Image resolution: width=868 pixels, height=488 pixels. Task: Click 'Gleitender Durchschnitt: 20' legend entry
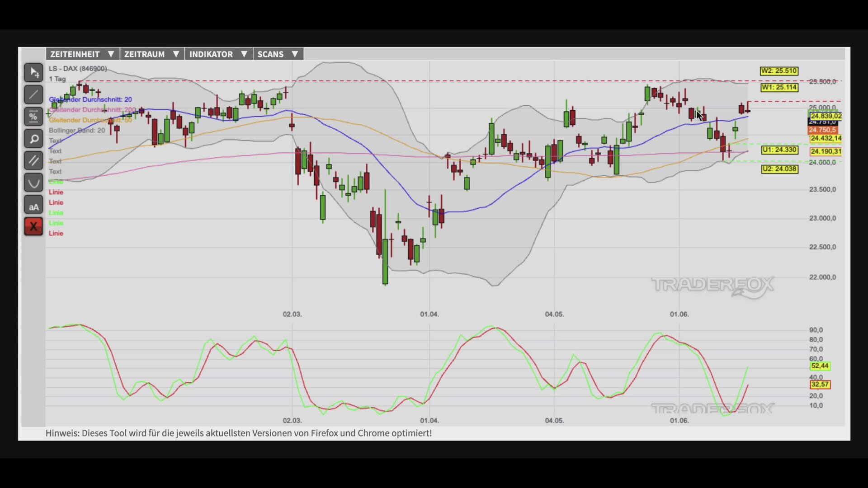pyautogui.click(x=90, y=99)
